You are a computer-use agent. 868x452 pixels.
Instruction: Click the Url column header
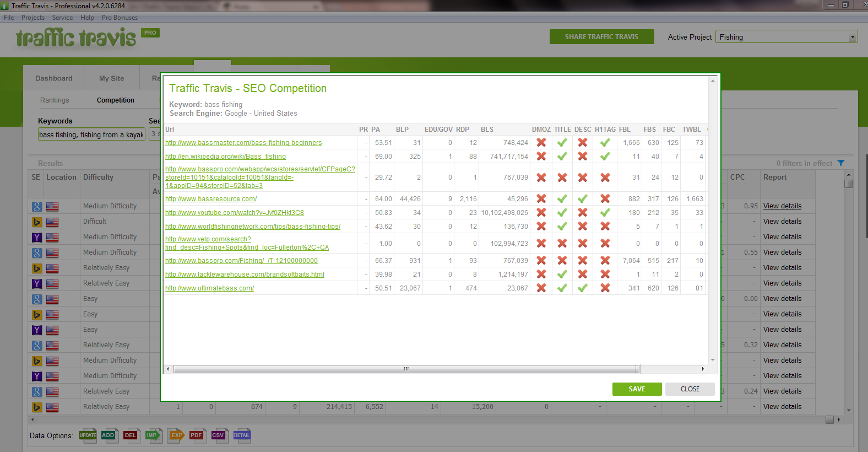(170, 130)
